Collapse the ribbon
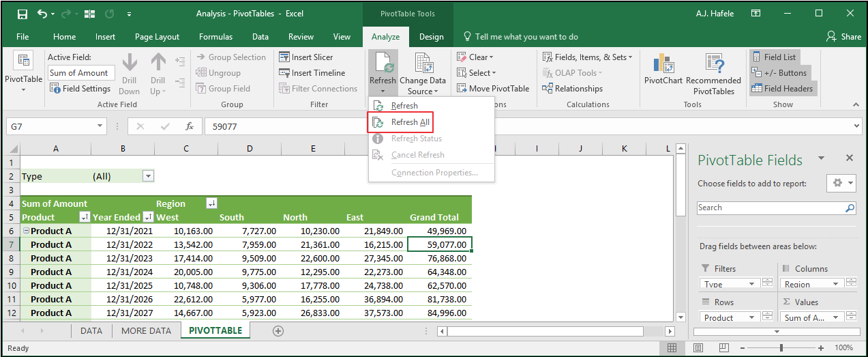 click(x=856, y=104)
